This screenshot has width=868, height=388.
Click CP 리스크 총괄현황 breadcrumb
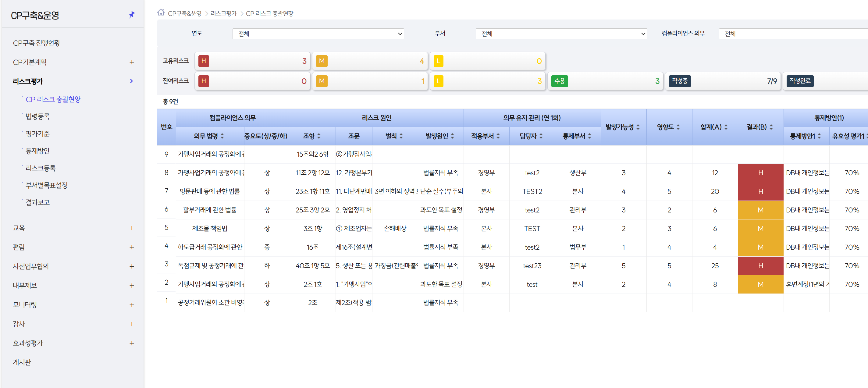269,13
